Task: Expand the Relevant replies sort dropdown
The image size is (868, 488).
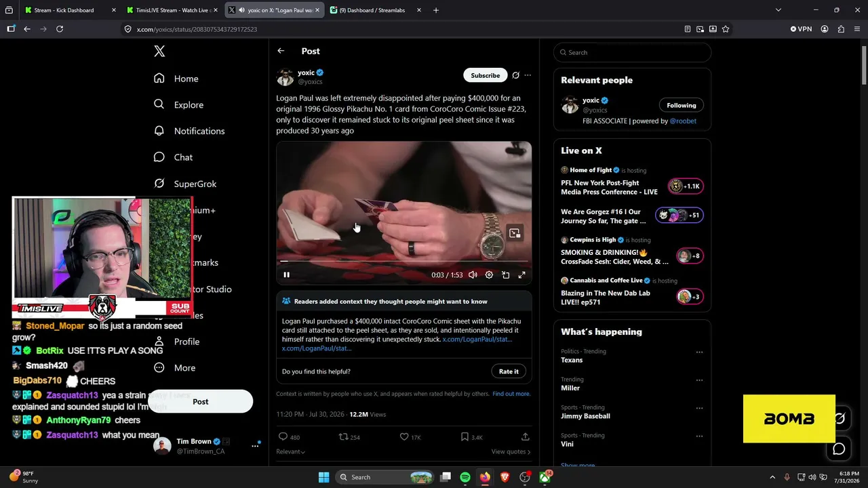Action: point(290,452)
